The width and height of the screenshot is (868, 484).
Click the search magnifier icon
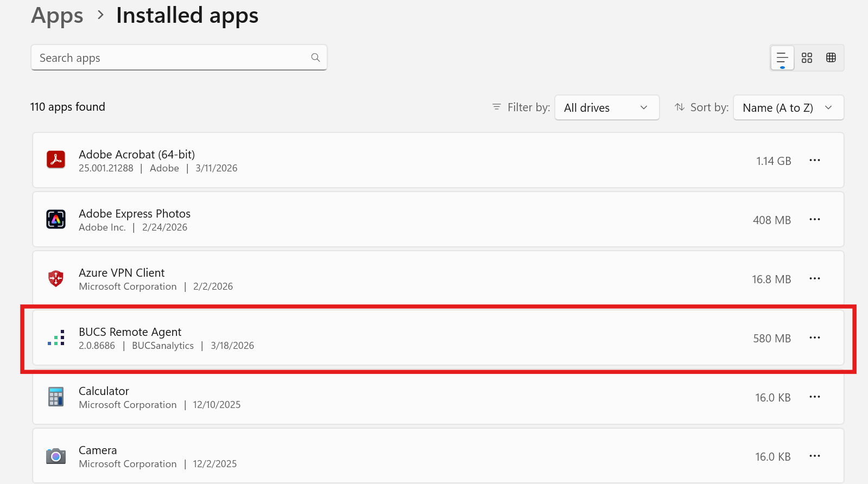point(315,58)
